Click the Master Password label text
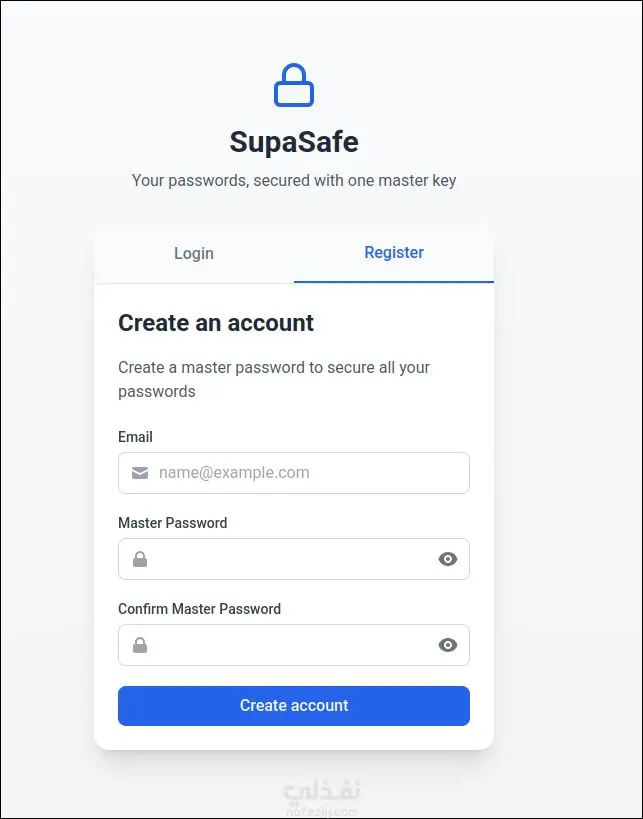643x819 pixels. click(x=172, y=523)
